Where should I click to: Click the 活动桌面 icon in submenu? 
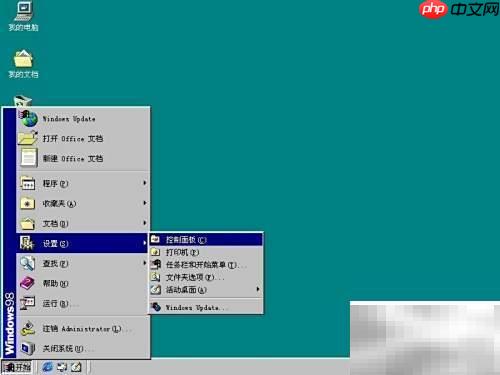[155, 289]
